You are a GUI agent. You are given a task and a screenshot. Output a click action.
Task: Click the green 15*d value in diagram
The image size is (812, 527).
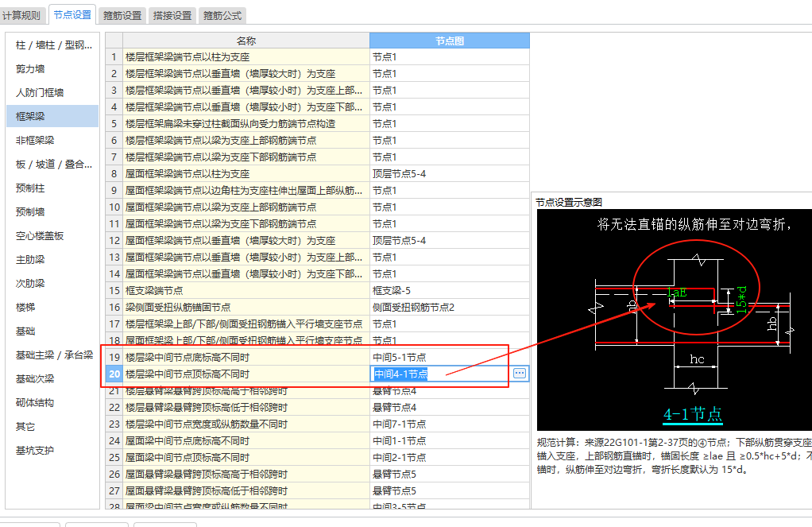point(741,300)
